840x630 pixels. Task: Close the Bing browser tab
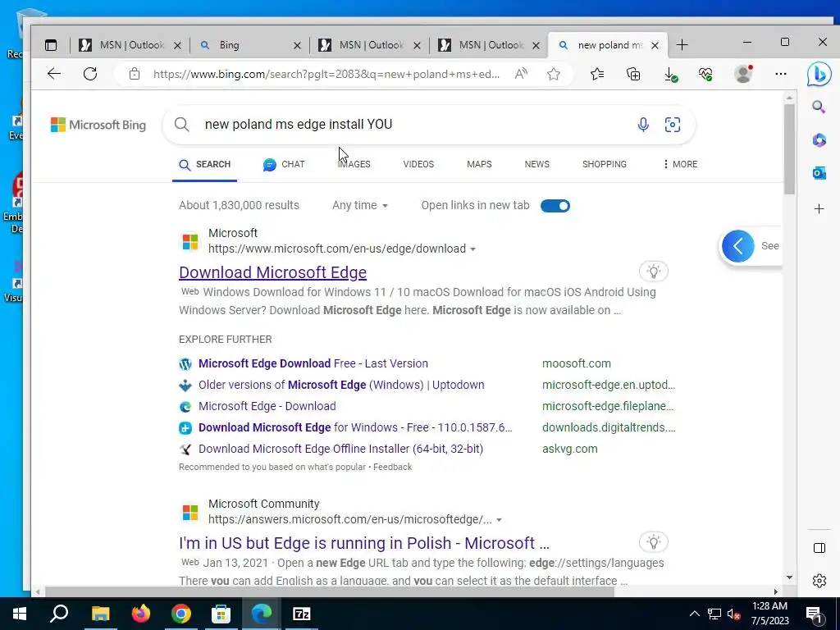[297, 46]
